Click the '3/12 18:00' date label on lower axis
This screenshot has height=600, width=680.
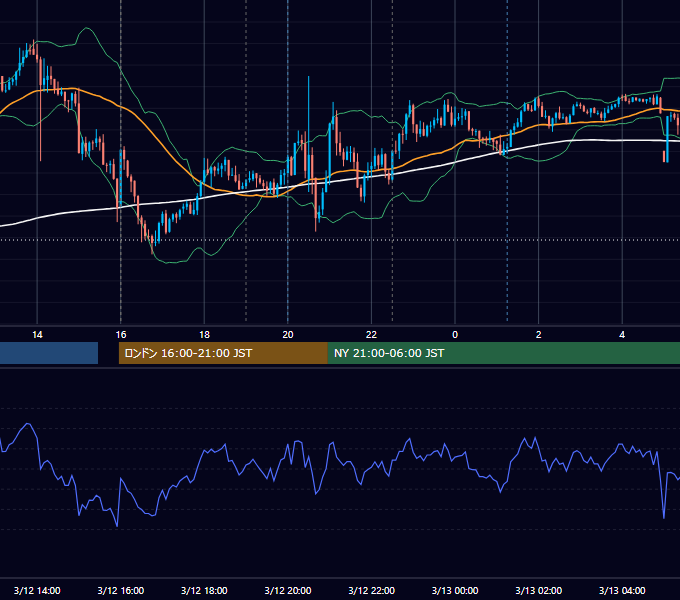[x=204, y=590]
